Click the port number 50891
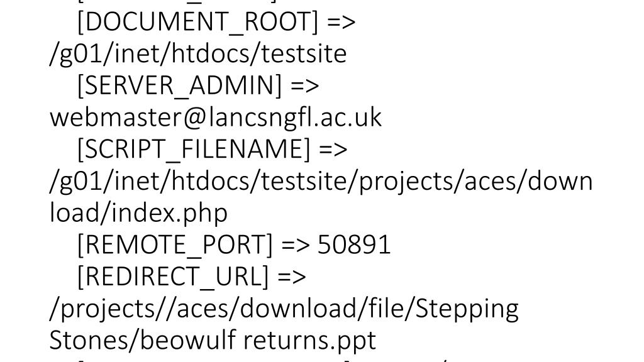 (354, 244)
